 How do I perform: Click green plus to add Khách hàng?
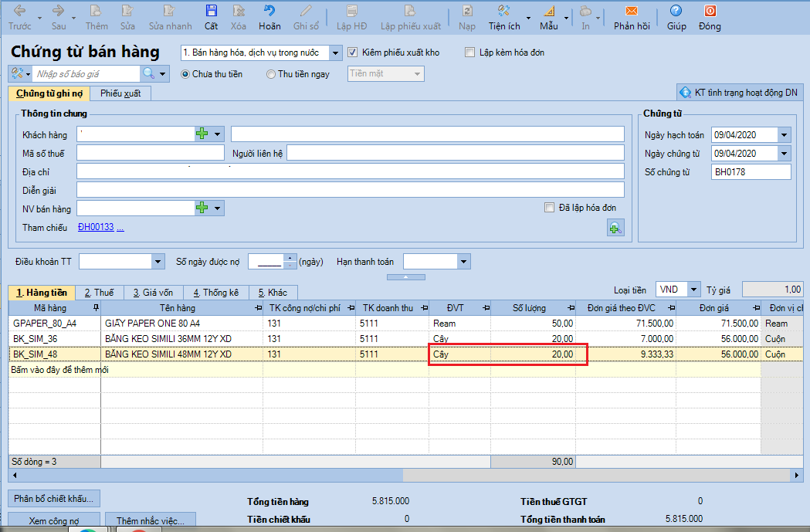[x=202, y=134]
